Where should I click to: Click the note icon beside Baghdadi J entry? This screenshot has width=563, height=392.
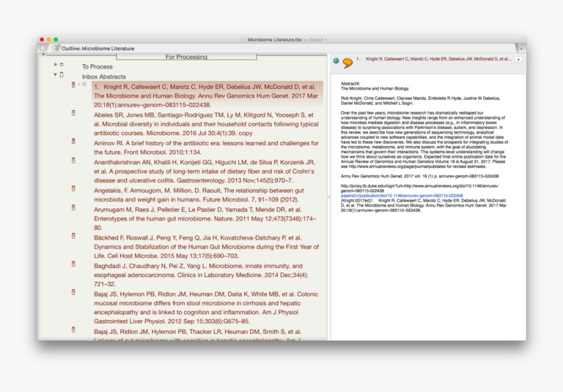coord(73,264)
